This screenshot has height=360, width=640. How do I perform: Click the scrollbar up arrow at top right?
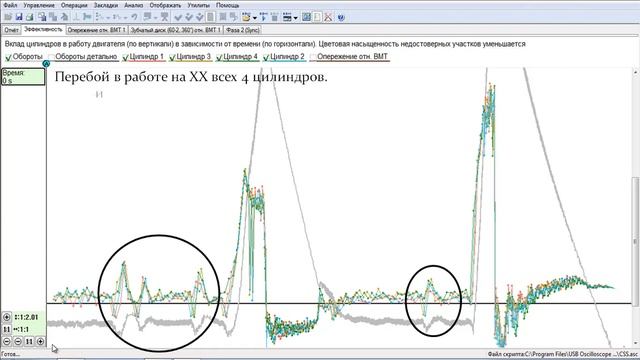click(x=635, y=72)
